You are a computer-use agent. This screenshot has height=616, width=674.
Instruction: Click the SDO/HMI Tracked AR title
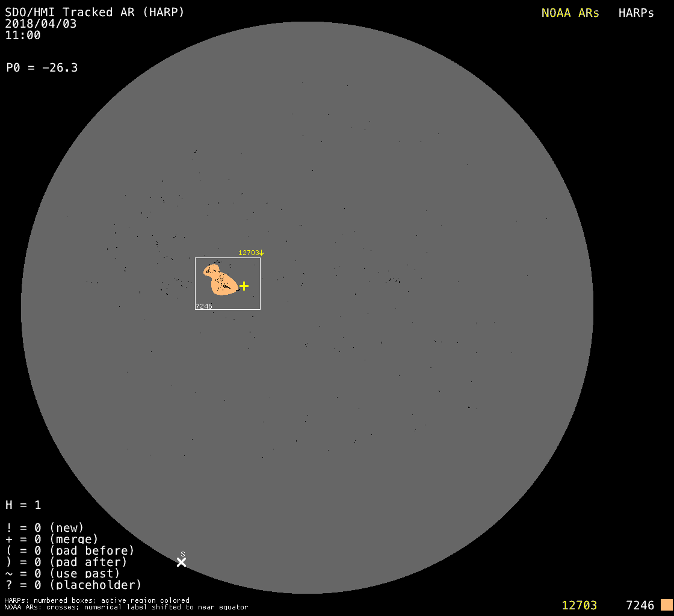(94, 12)
